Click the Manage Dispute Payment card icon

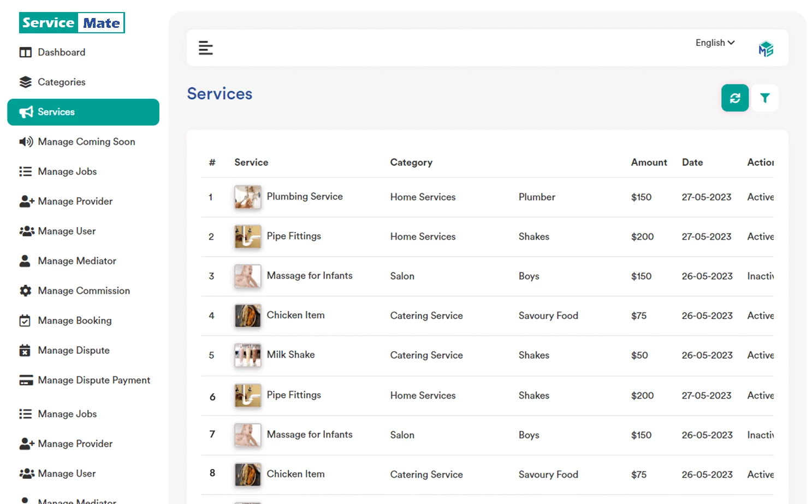(x=26, y=380)
